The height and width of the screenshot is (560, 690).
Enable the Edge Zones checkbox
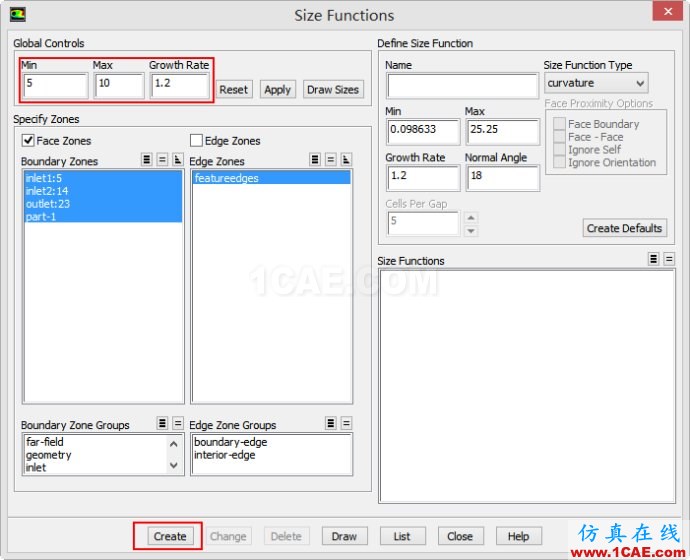click(x=196, y=140)
